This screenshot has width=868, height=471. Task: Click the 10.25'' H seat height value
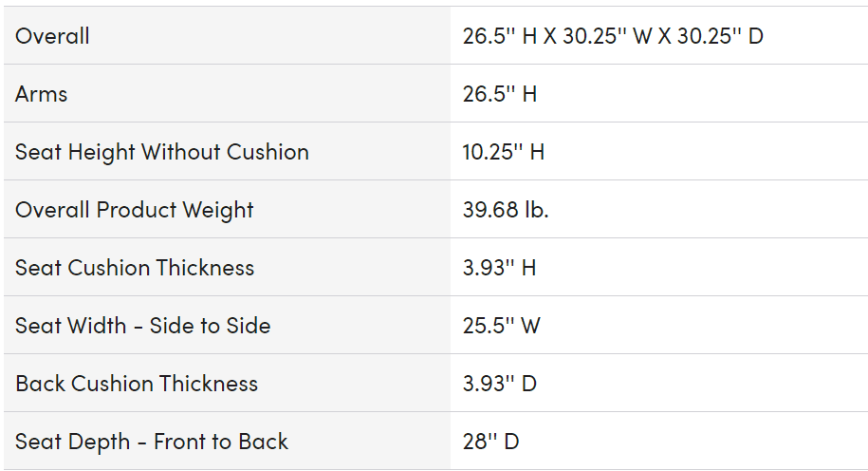pos(503,152)
